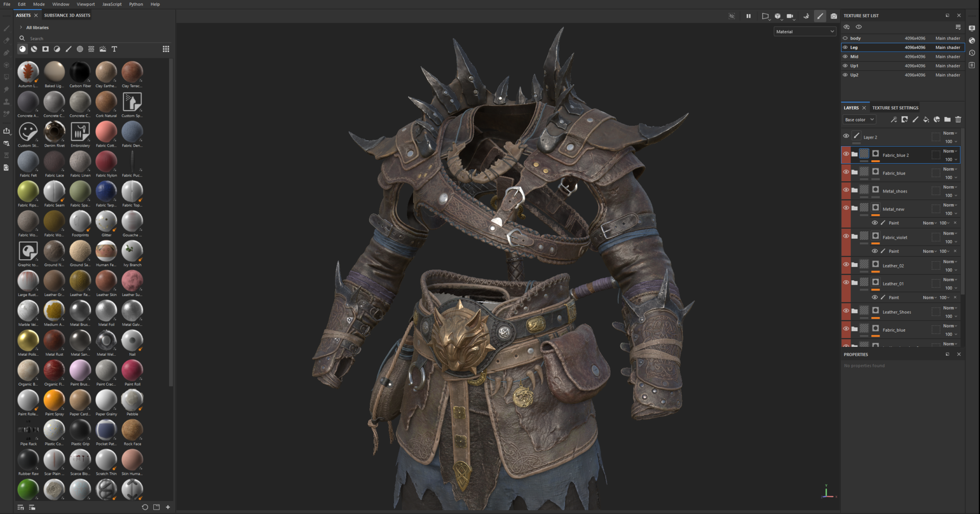Delete selected layer with the trash icon
980x514 pixels.
(x=958, y=120)
